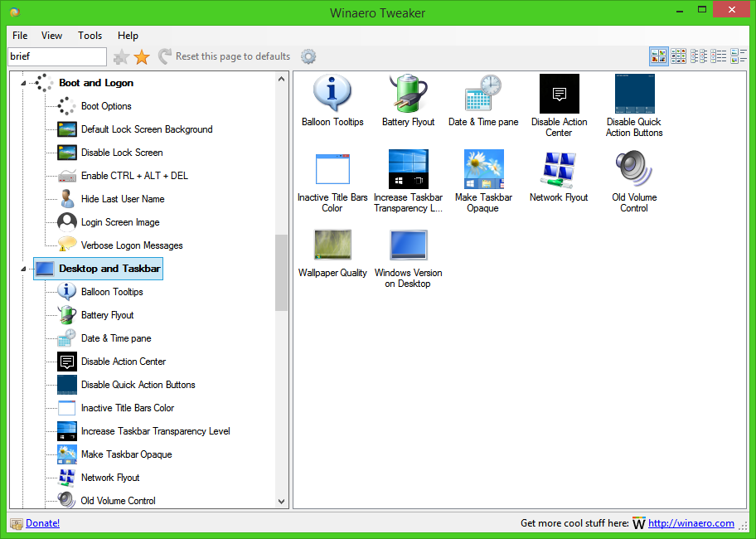
Task: Select Enable CTRL + ALT + DEL in tree
Action: 134,176
